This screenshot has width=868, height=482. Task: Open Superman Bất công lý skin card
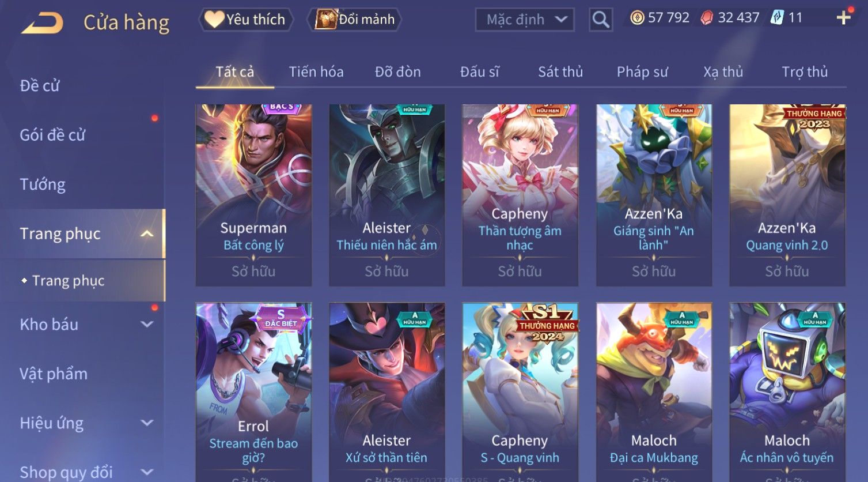(253, 195)
